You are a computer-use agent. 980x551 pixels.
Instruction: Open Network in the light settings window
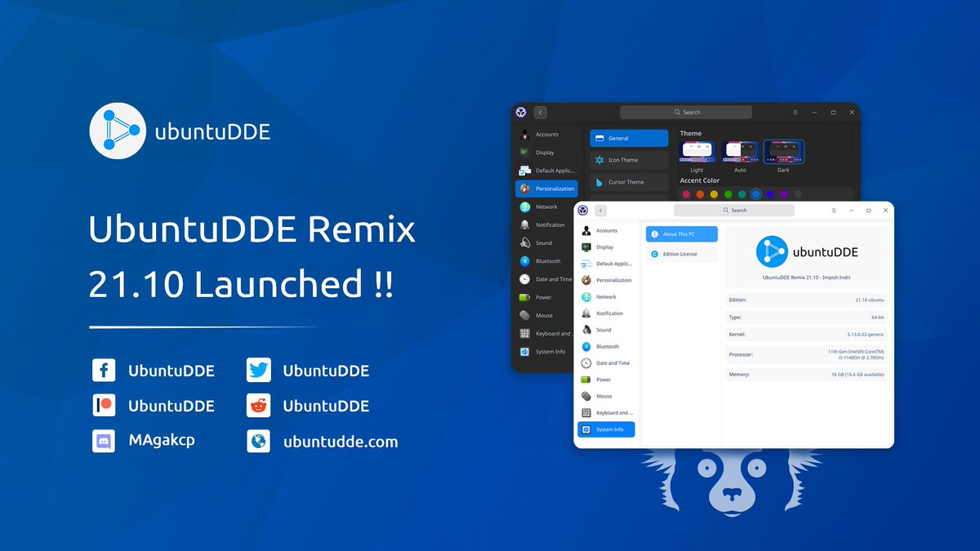pos(606,297)
